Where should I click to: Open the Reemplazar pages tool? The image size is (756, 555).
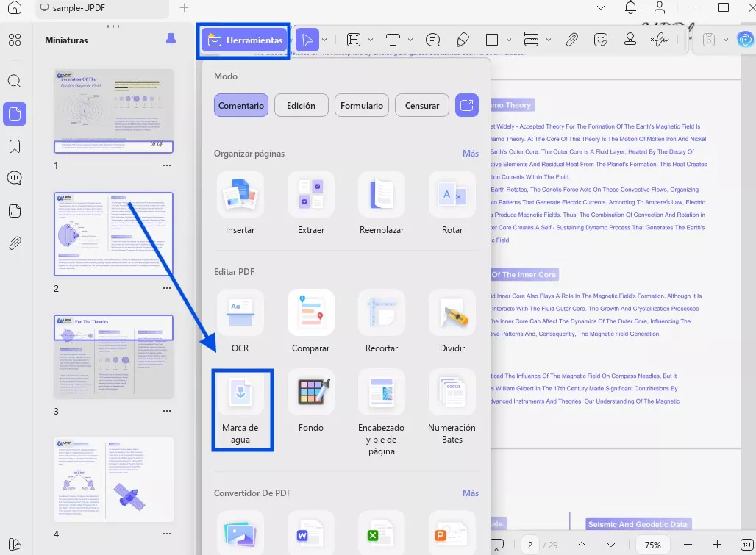pos(382,204)
